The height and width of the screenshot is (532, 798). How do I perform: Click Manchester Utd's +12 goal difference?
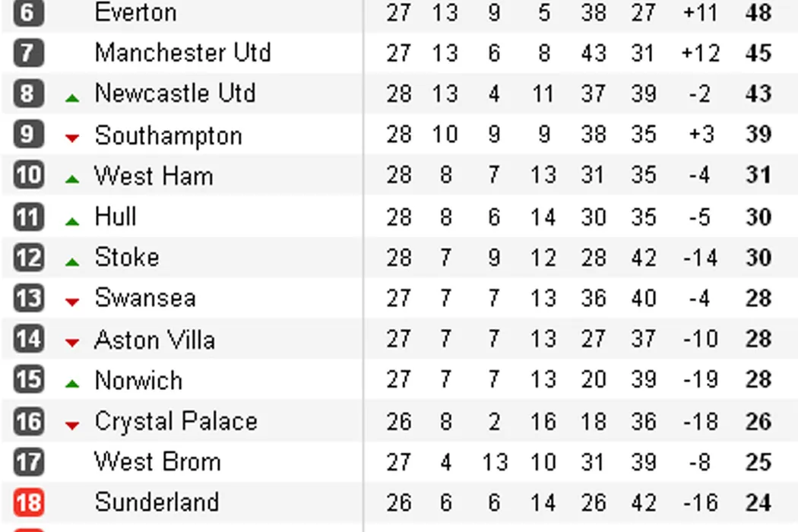click(699, 53)
